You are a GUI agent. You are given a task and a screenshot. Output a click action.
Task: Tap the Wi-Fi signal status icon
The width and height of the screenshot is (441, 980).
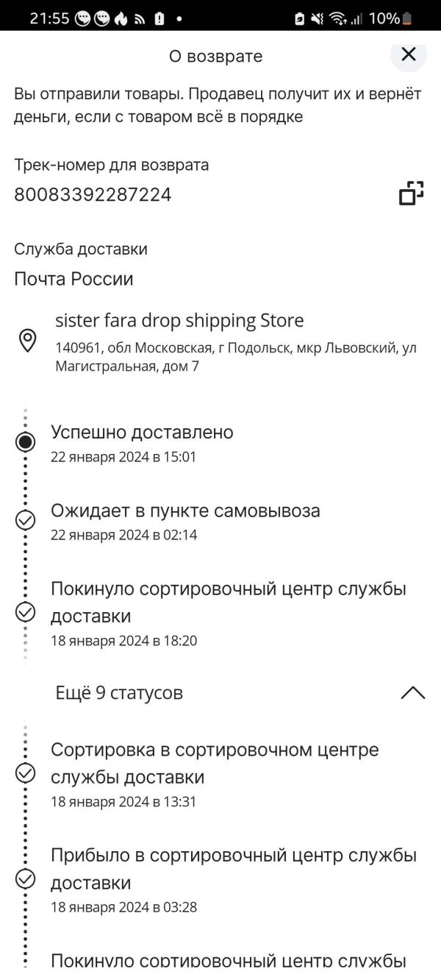pos(338,19)
